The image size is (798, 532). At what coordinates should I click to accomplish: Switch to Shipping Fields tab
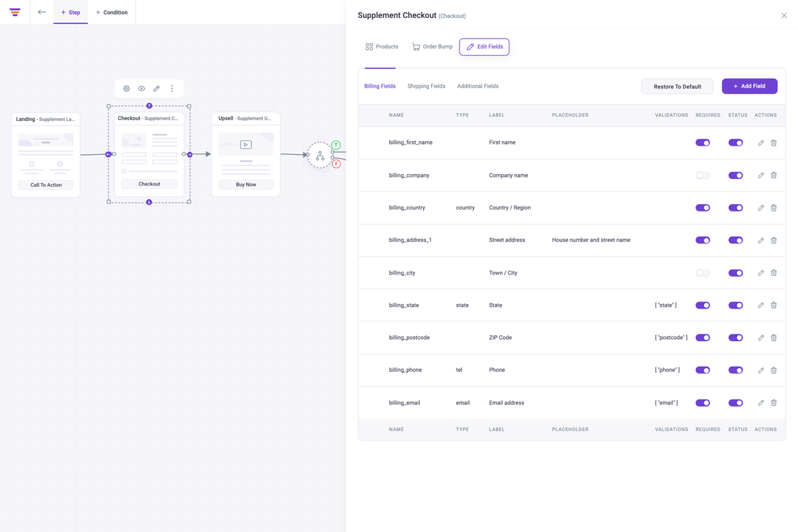pyautogui.click(x=426, y=86)
